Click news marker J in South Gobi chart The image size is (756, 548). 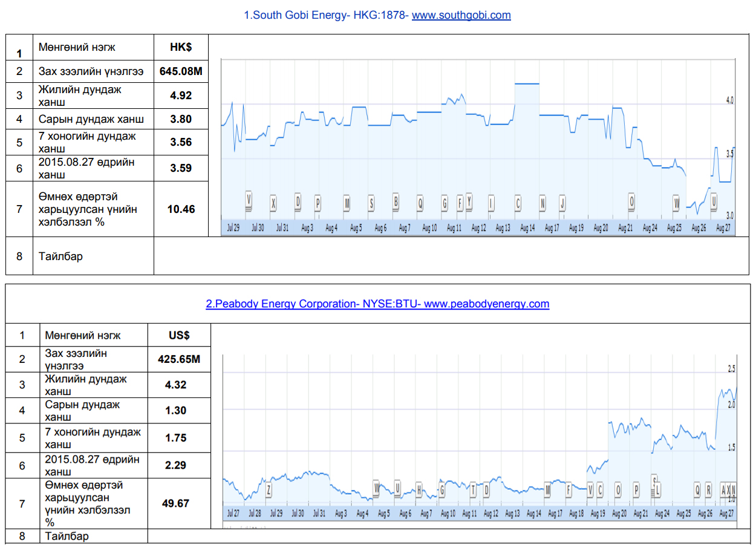(562, 204)
